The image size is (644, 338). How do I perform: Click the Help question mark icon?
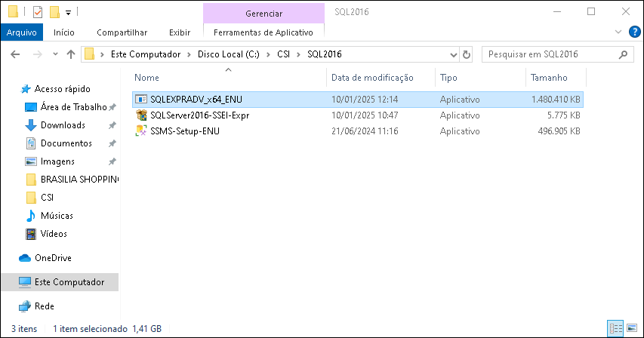634,32
